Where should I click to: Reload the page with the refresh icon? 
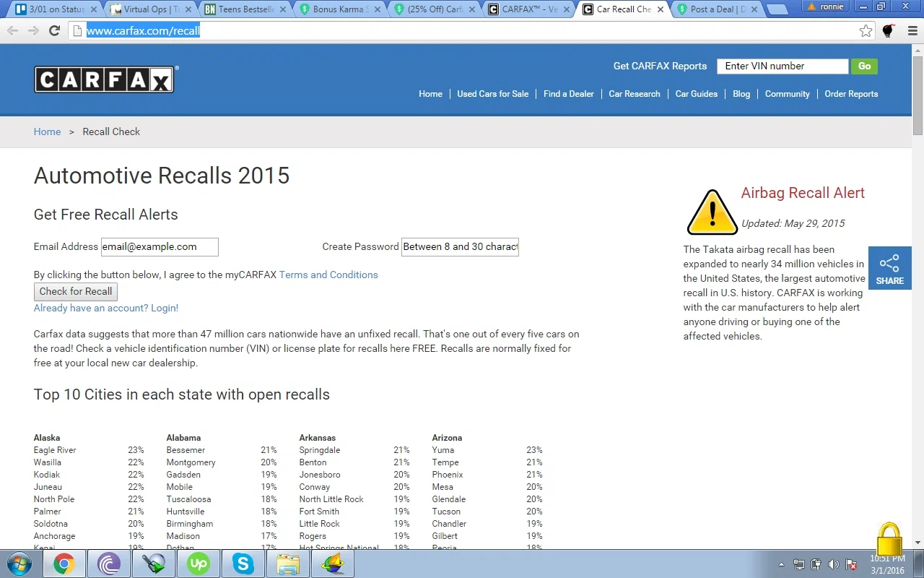tap(54, 31)
